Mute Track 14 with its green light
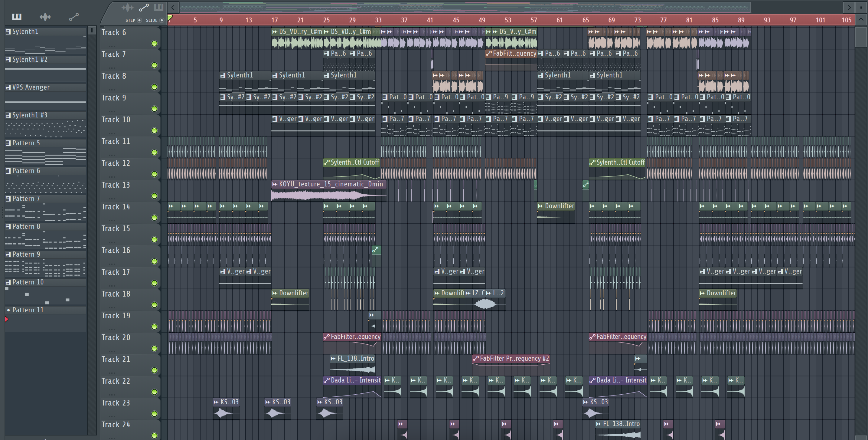 (x=154, y=218)
